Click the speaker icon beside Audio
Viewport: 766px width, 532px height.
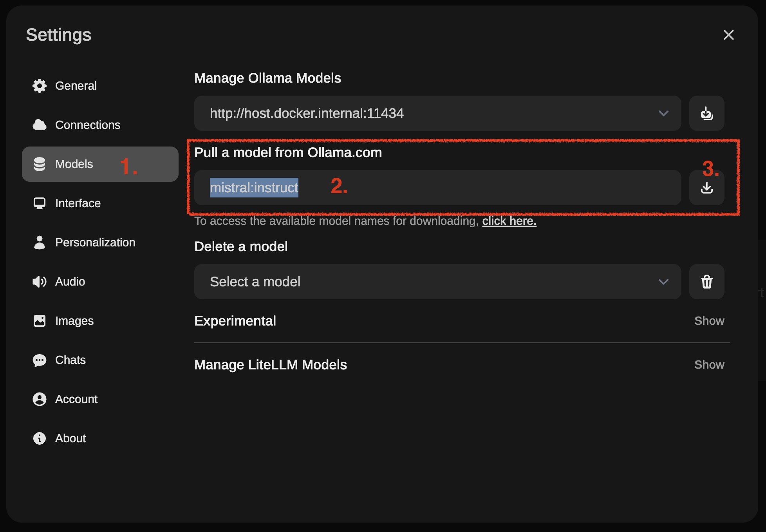pos(40,282)
